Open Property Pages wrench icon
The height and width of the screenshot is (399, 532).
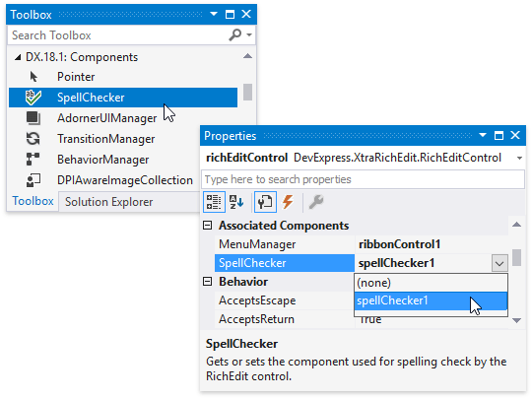click(316, 202)
